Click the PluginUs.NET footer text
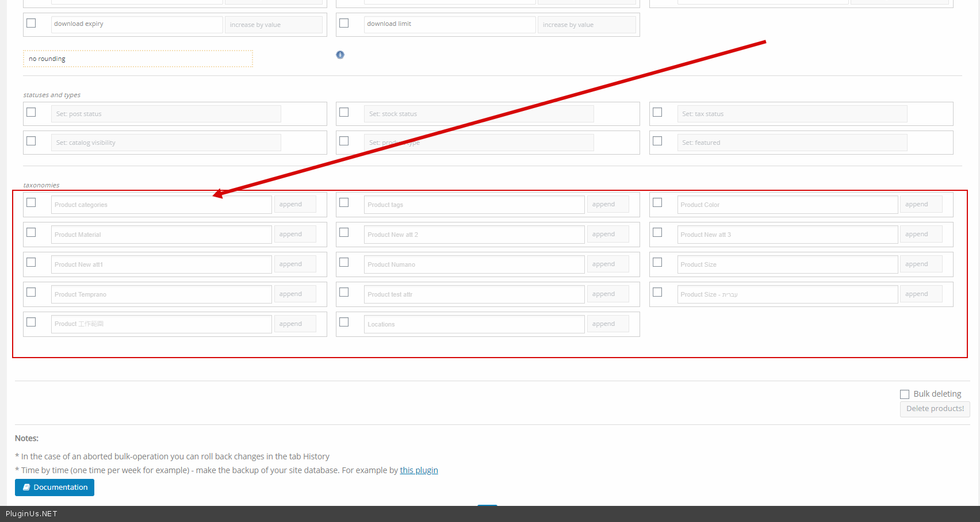 (32, 514)
